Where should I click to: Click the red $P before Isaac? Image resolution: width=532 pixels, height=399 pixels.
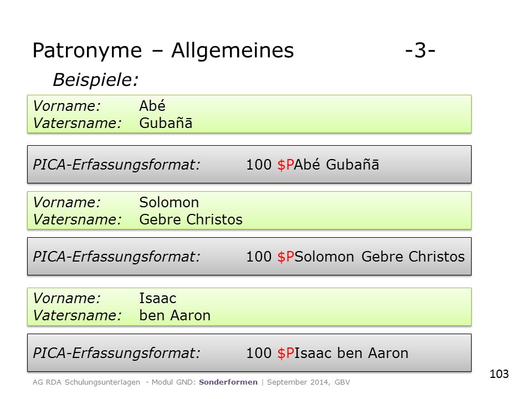click(286, 353)
